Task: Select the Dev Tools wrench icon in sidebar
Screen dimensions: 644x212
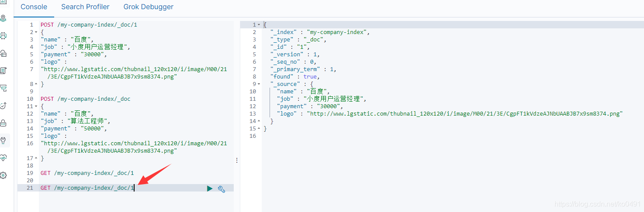Action: point(3,140)
